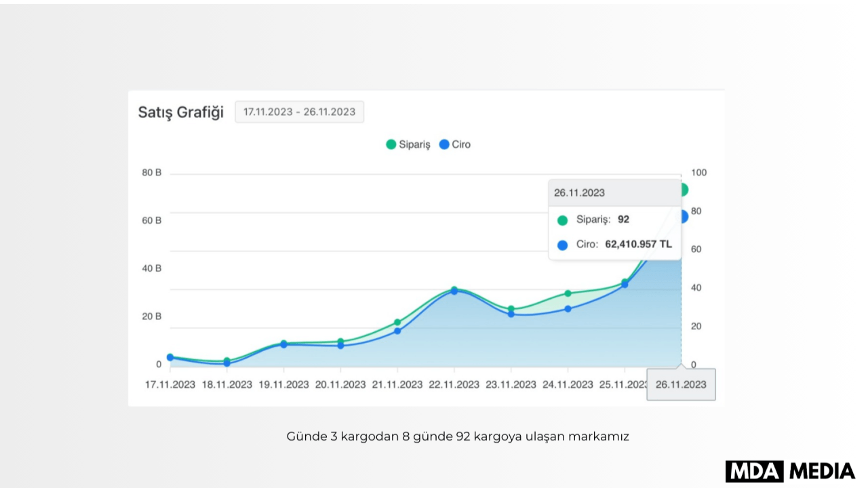Click the large blue Ciro point on 26.11.2023
868x488 pixels.
(x=684, y=216)
